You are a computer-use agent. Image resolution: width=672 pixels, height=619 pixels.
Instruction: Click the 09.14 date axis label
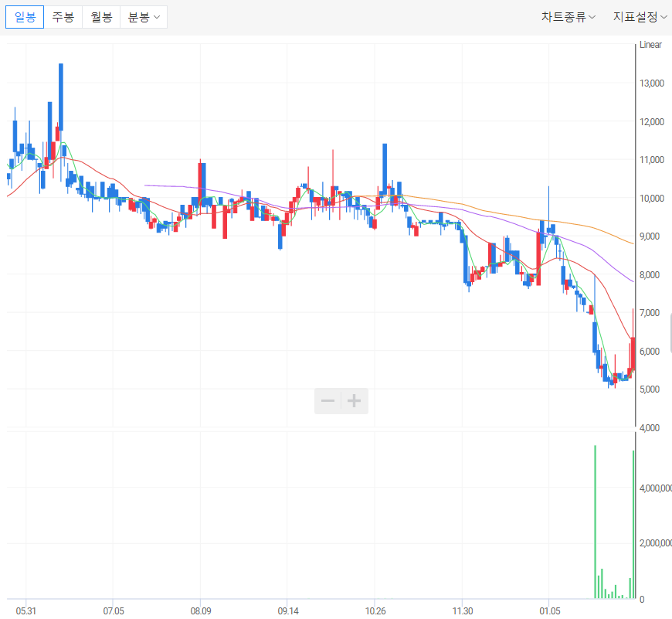coord(288,610)
